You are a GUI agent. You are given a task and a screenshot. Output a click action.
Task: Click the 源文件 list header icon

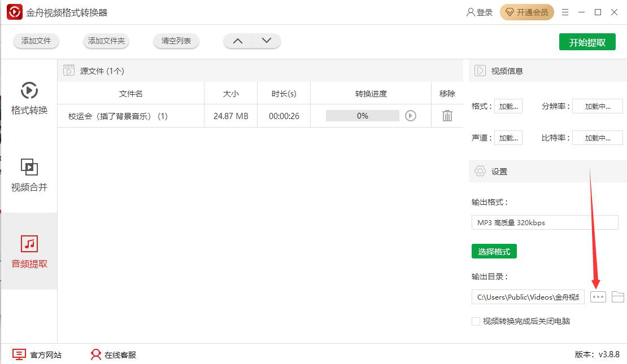pos(69,71)
